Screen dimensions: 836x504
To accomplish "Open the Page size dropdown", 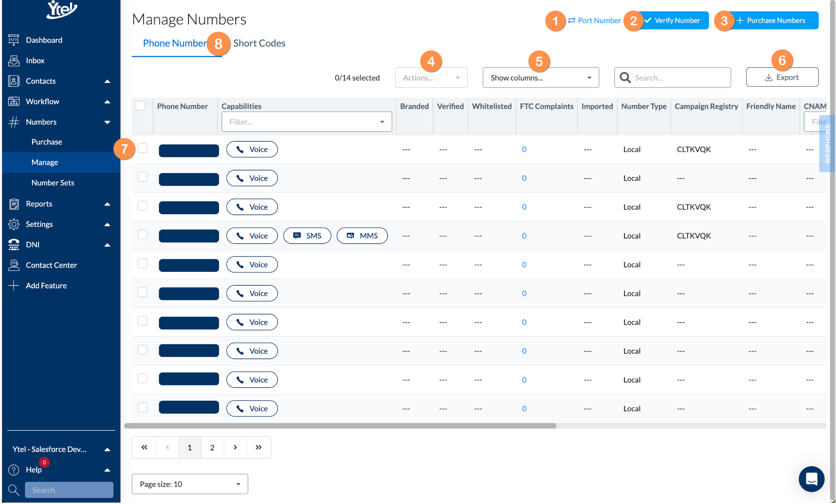I will click(x=190, y=484).
